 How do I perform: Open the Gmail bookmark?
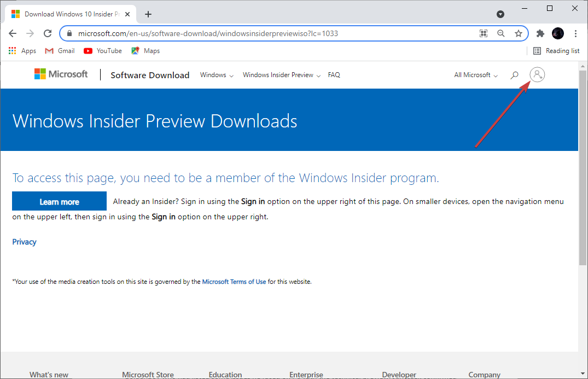pyautogui.click(x=60, y=51)
